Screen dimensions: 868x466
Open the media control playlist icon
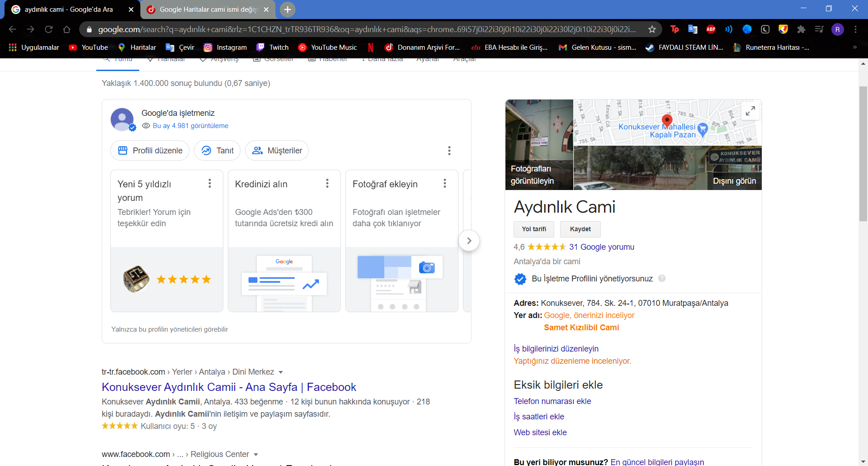(819, 29)
